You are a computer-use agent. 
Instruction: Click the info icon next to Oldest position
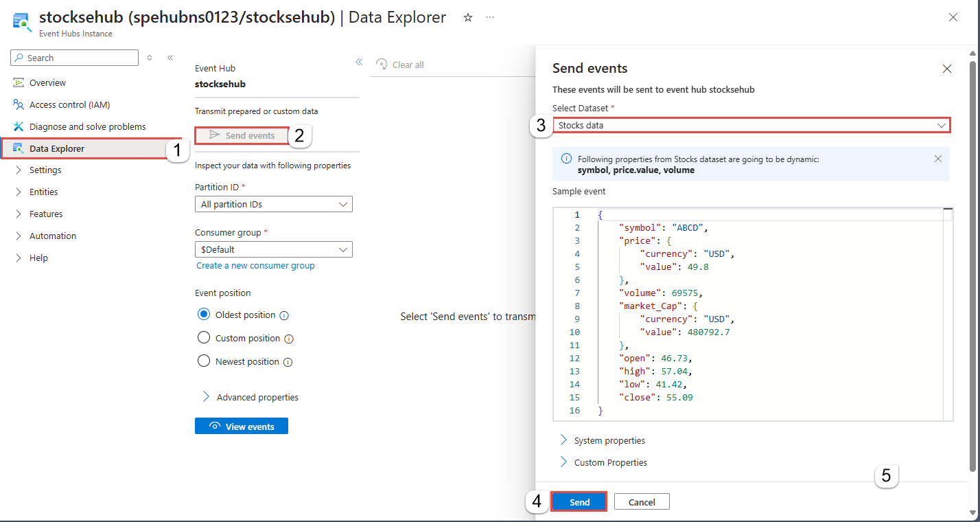coord(284,315)
